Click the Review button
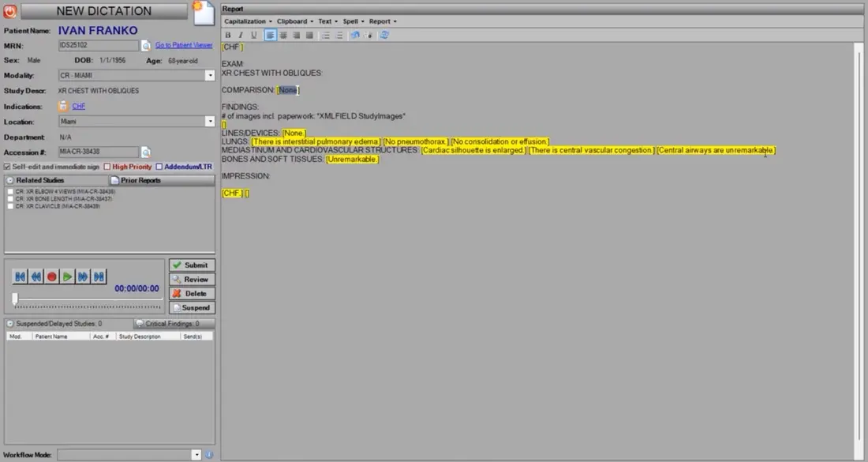This screenshot has height=462, width=868. click(192, 280)
